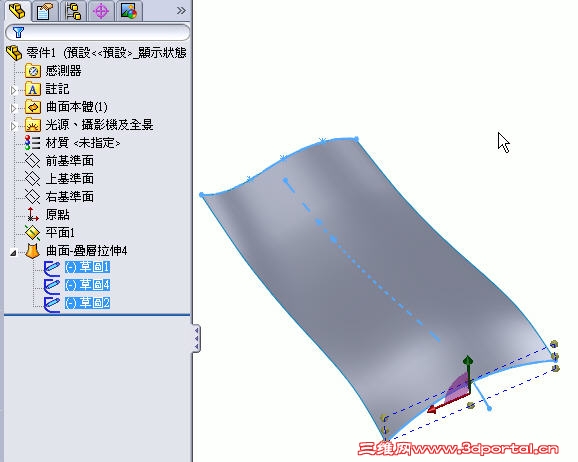Click the sketch icon beside 草圖4
This screenshot has height=462, width=578.
52,285
